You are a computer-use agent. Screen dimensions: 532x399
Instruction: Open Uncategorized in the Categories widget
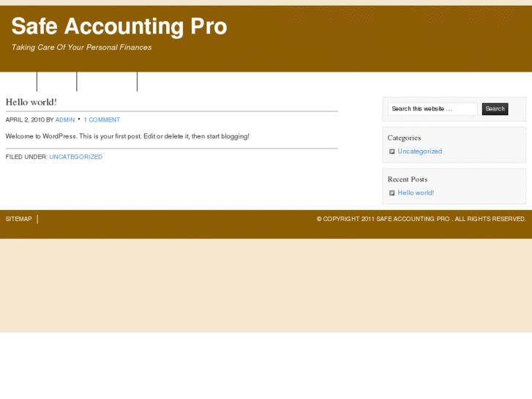pos(420,152)
